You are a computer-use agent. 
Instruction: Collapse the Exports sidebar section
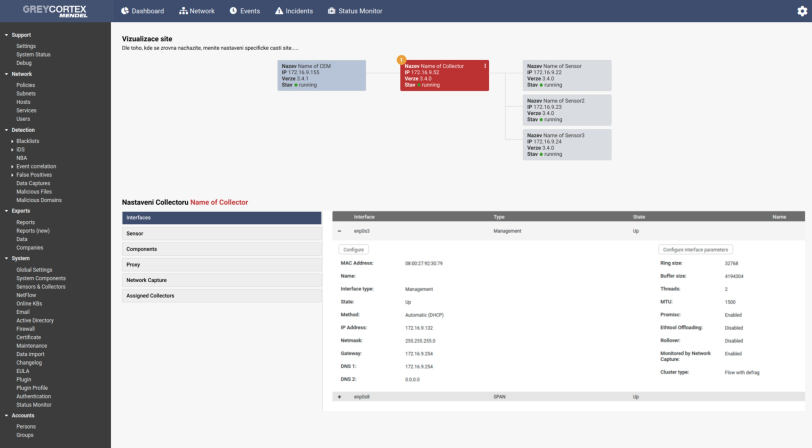click(x=6, y=211)
